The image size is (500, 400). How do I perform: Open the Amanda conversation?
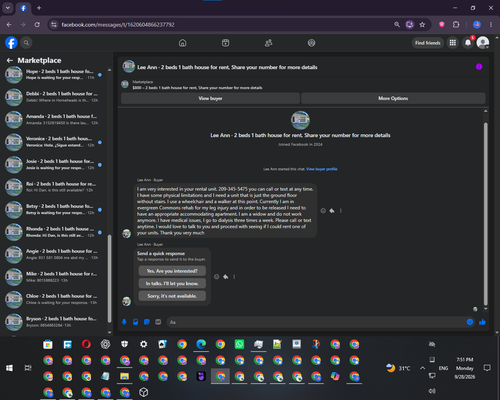click(54, 120)
